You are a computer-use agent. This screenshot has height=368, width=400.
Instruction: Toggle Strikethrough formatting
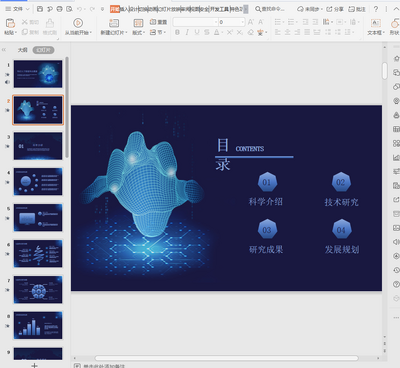(x=207, y=32)
